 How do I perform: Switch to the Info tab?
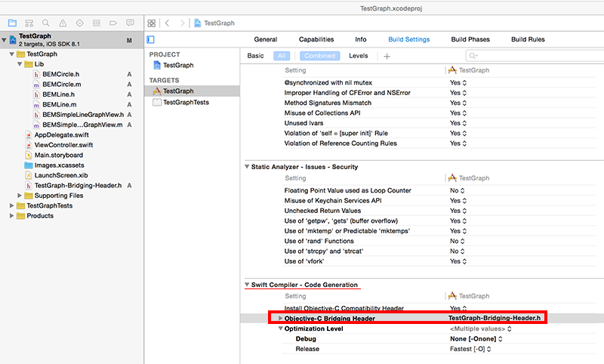[x=361, y=39]
